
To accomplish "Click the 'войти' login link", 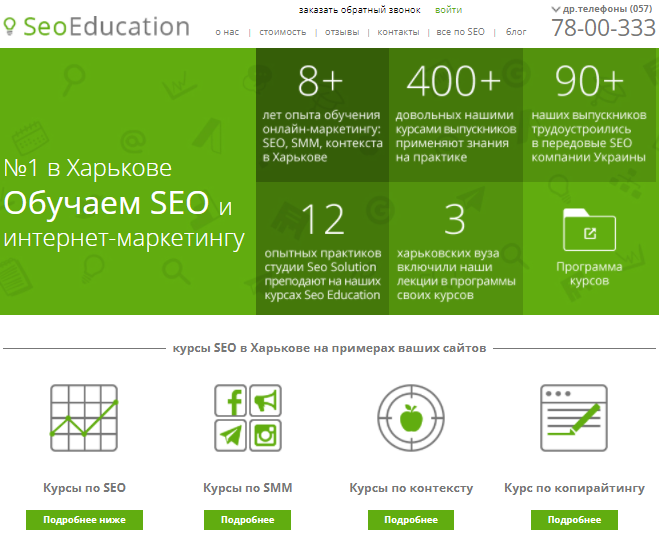I will pyautogui.click(x=448, y=10).
